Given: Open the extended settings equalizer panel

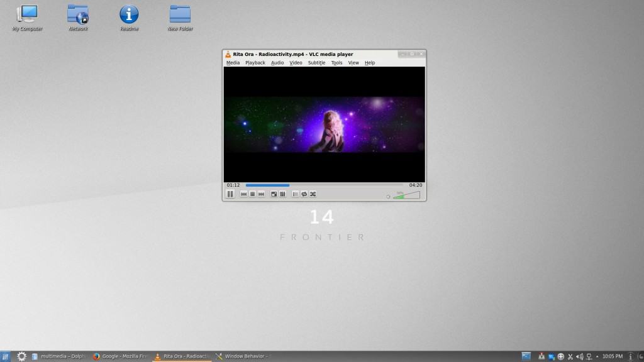Looking at the screenshot, I should pos(282,194).
